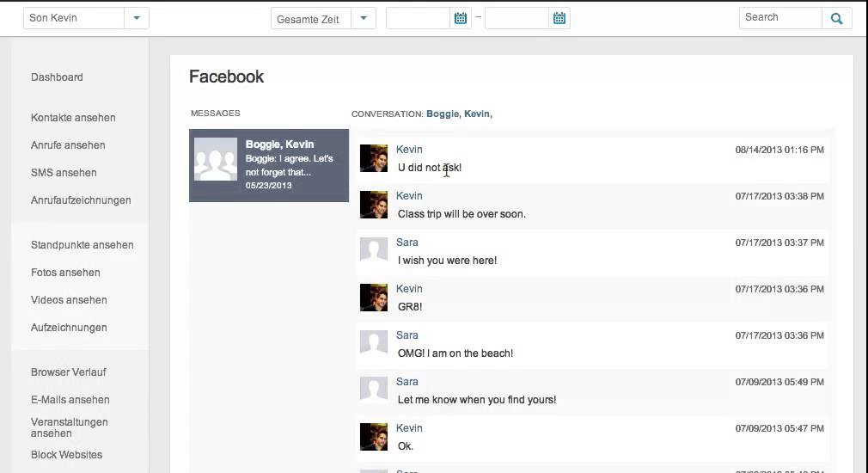Click Kevin's avatar beside 'GR8!'
868x473 pixels.
click(x=374, y=298)
